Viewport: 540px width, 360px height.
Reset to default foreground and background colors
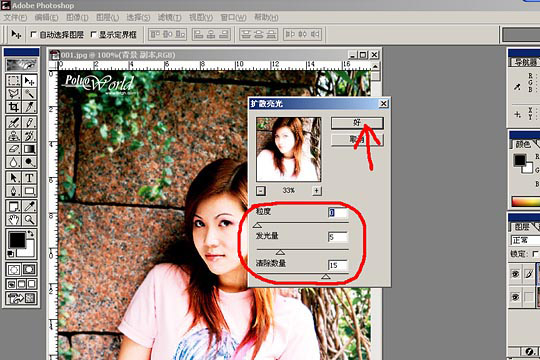(11, 254)
